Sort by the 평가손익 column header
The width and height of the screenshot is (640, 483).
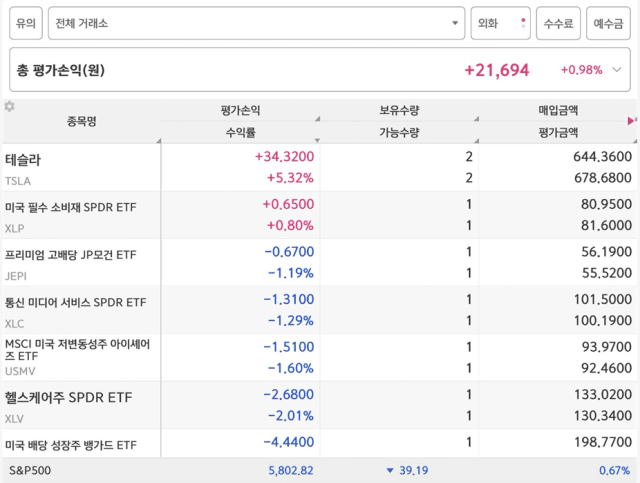click(240, 110)
